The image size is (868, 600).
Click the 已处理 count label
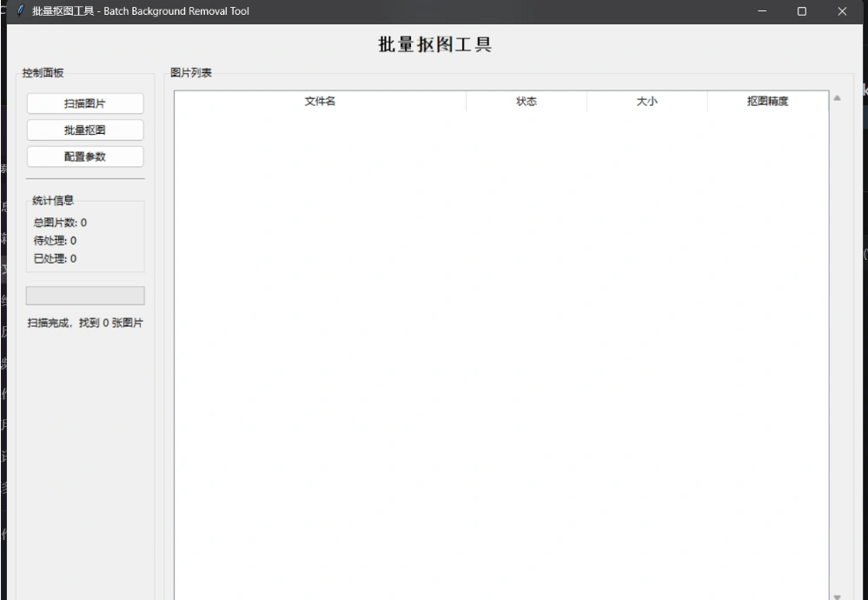click(55, 258)
